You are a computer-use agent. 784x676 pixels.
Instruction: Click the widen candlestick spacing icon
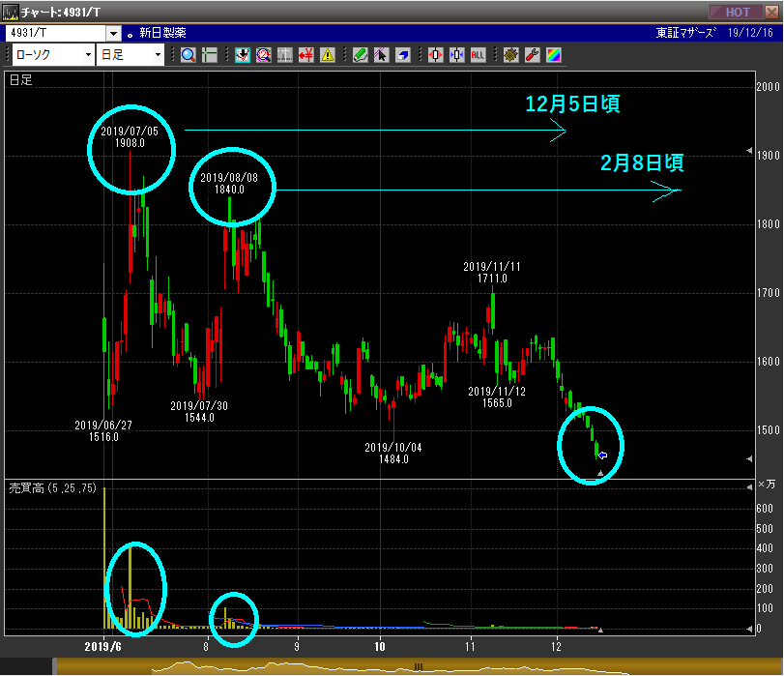[x=435, y=55]
